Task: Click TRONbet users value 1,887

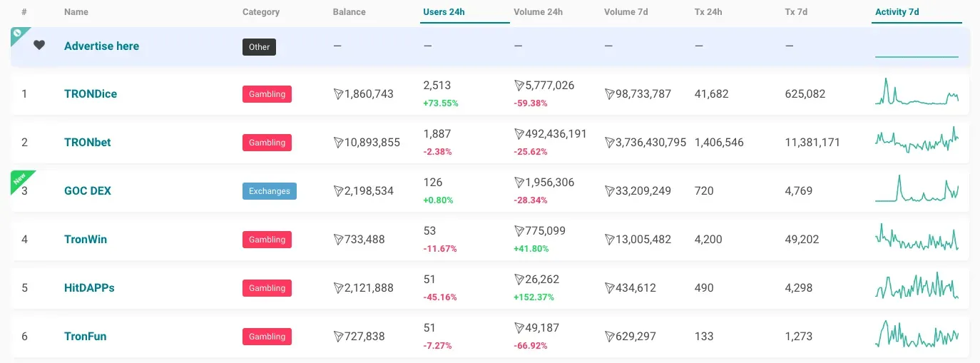Action: pos(437,134)
